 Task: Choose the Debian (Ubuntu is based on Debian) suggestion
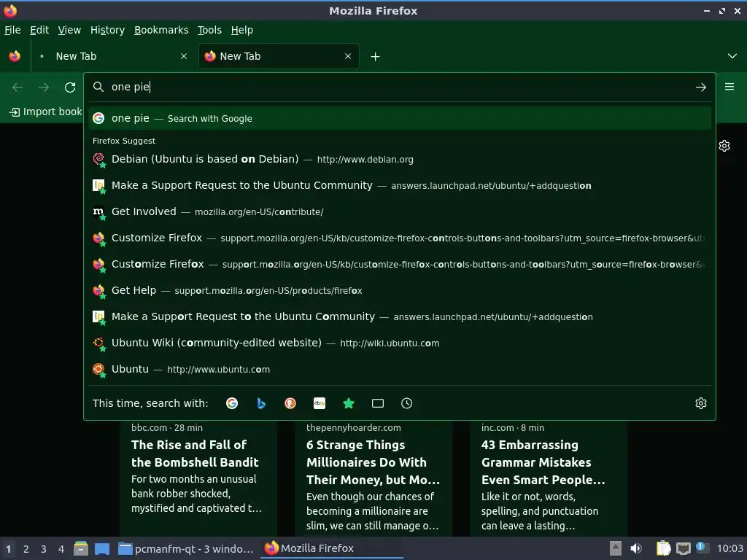tap(400, 159)
